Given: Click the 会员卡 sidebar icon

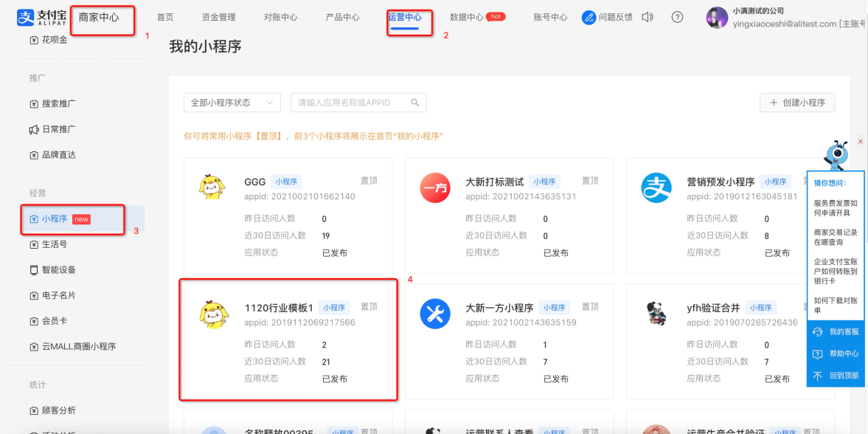Looking at the screenshot, I should 34,321.
